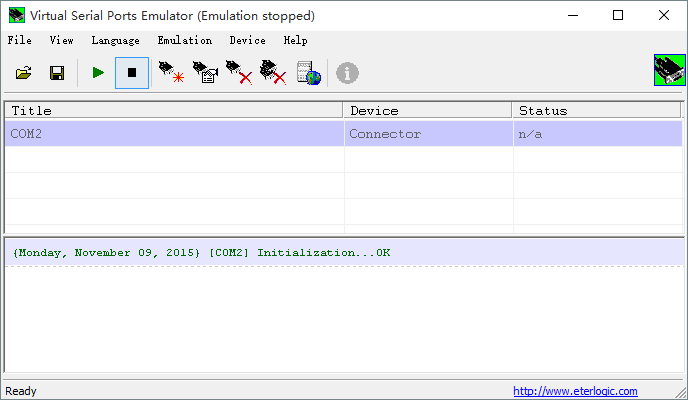
Task: Minimize the Virtual Serial Ports Emulator window
Action: pyautogui.click(x=573, y=16)
